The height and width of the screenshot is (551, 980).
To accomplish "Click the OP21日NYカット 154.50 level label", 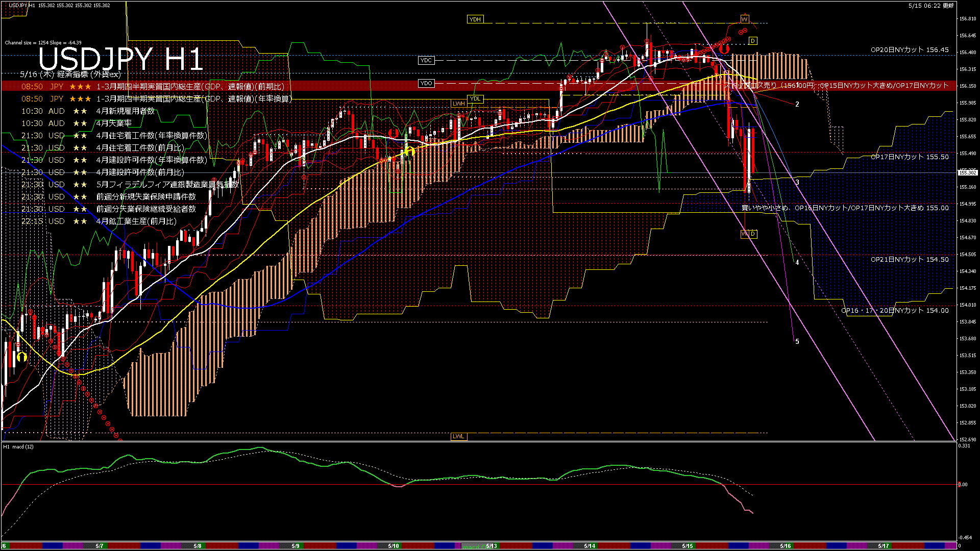I will (910, 260).
